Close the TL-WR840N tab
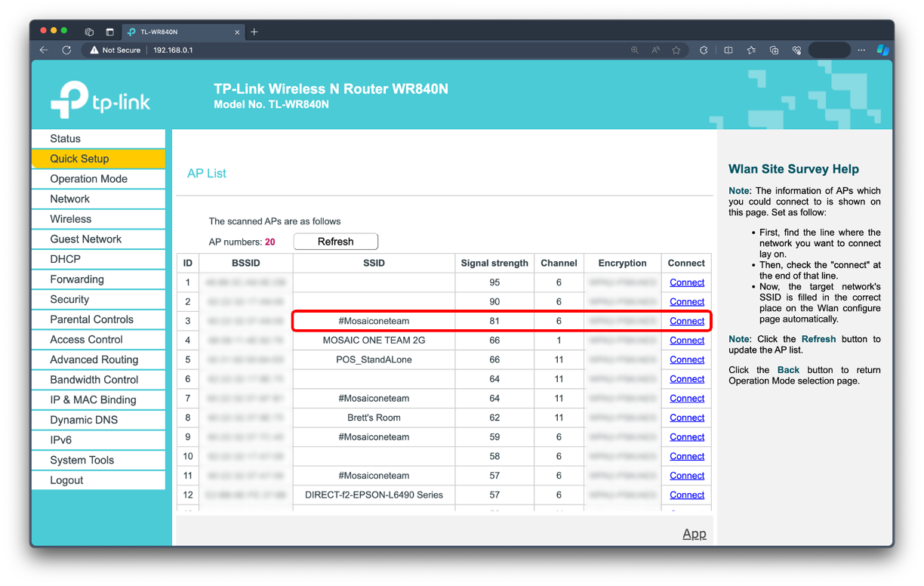The image size is (924, 586). point(237,32)
